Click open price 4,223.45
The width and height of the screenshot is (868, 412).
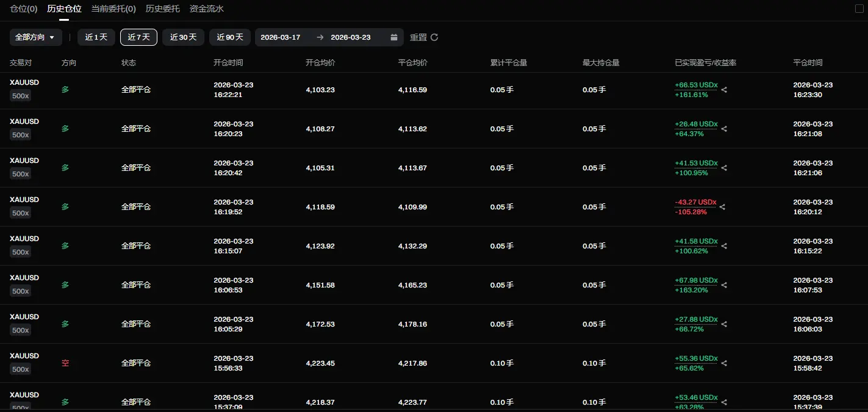(x=320, y=363)
